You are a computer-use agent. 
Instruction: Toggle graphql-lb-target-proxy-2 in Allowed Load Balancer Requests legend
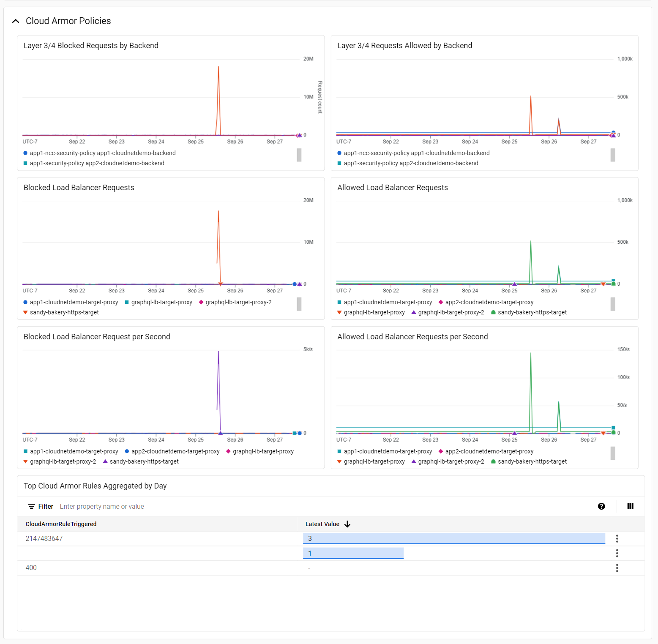[448, 312]
